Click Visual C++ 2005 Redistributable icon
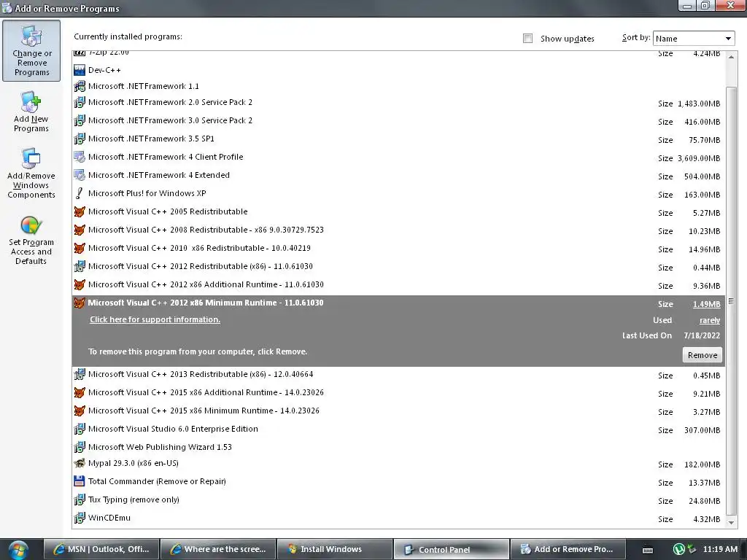Screen dimensions: 747x560 (80, 211)
